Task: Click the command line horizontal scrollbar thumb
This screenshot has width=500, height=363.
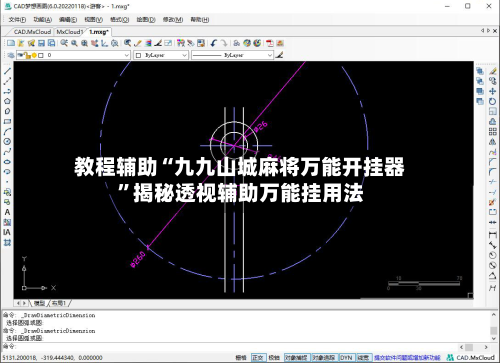Action: tap(469, 347)
